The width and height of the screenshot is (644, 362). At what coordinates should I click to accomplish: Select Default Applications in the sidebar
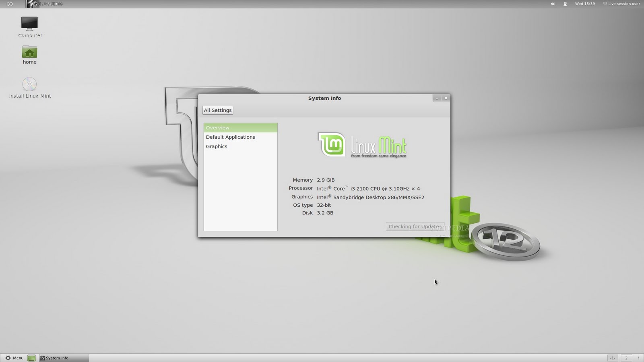point(230,137)
